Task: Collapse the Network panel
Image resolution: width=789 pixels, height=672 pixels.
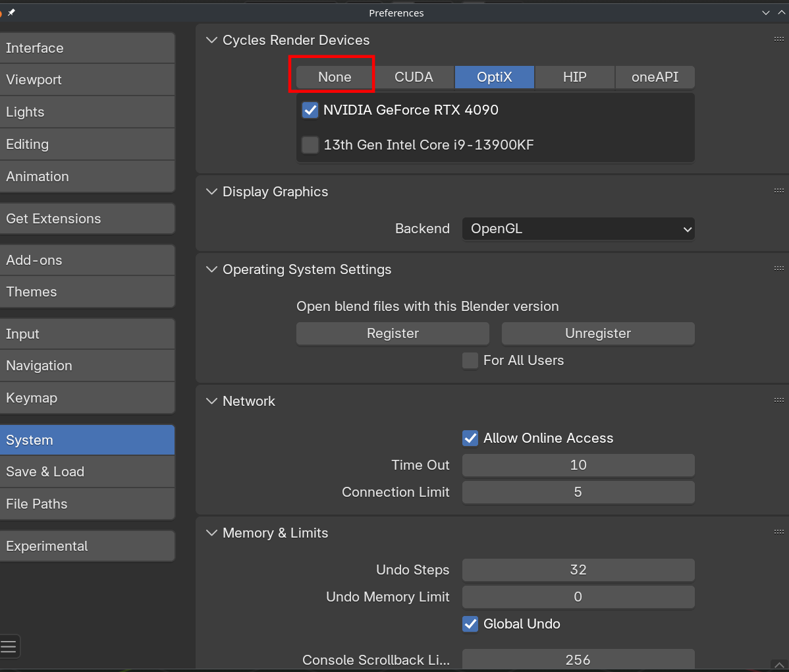Action: click(211, 401)
